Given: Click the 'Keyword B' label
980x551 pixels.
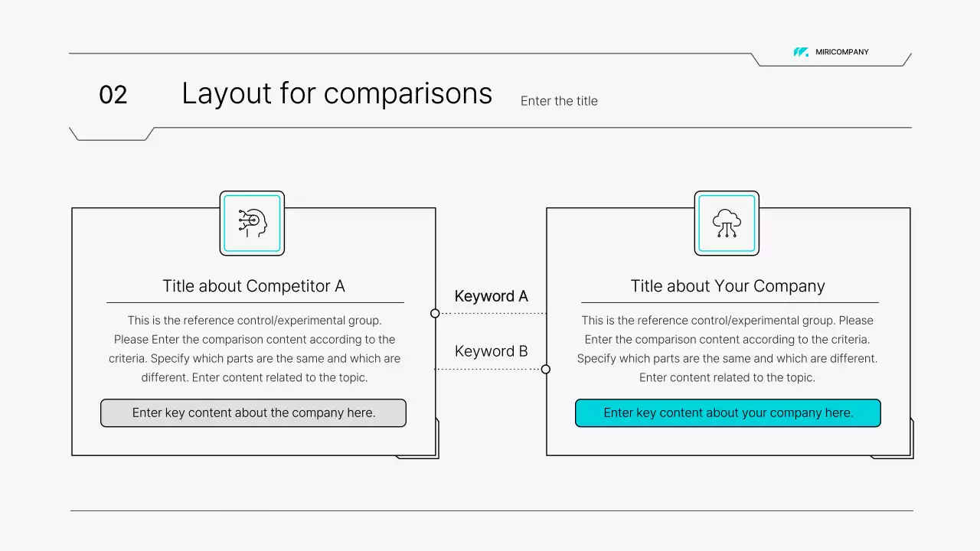Looking at the screenshot, I should tap(491, 351).
